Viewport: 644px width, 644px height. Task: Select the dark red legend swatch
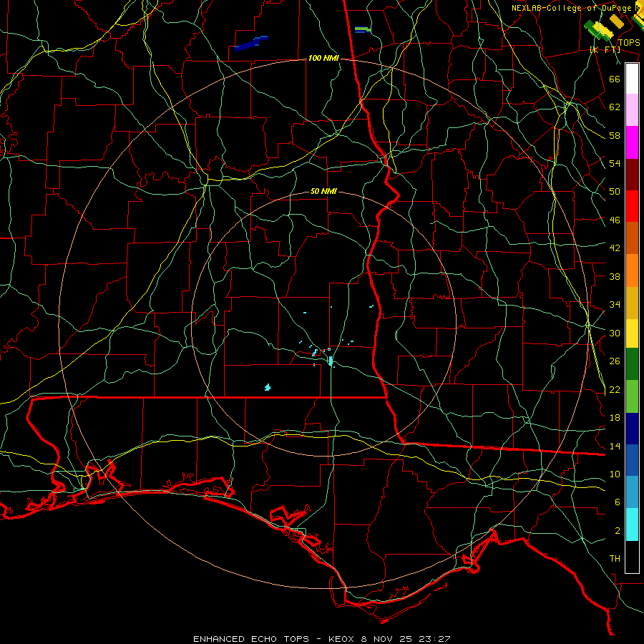632,175
